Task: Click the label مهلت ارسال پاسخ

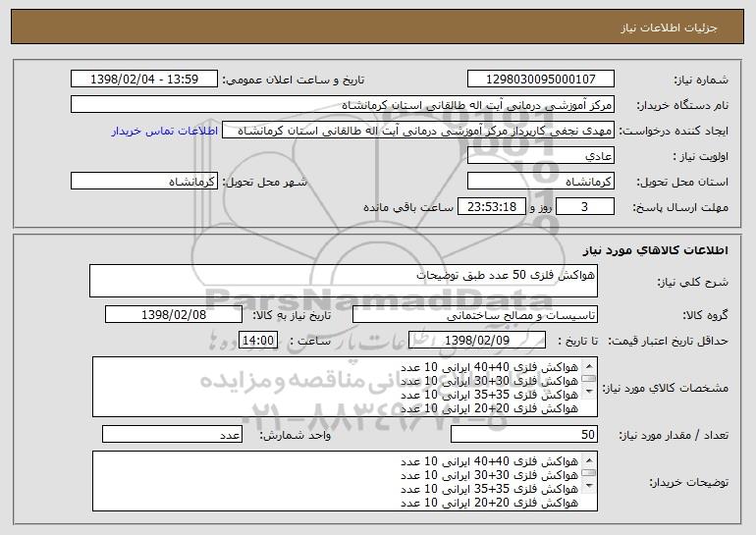Action: (x=680, y=207)
